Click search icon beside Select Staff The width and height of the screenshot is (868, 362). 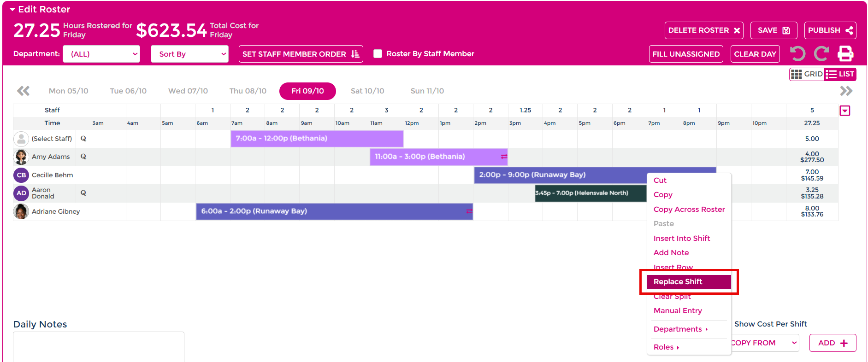coord(83,138)
